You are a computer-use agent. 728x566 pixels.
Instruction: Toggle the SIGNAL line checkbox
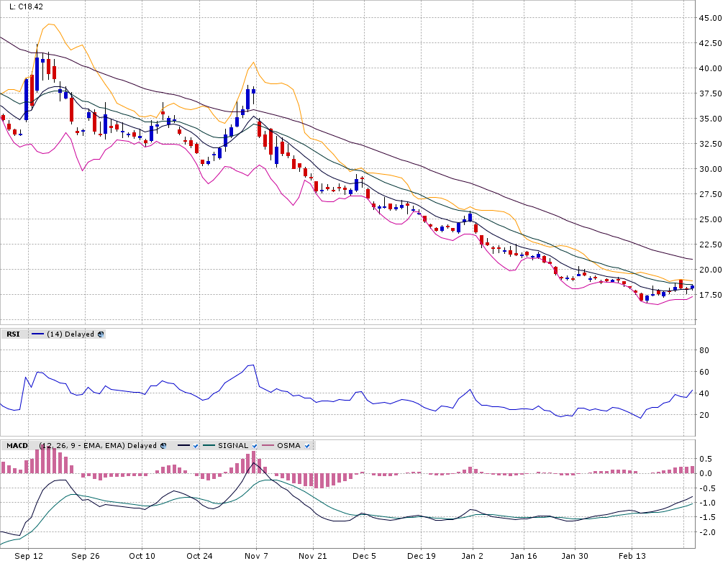click(255, 446)
